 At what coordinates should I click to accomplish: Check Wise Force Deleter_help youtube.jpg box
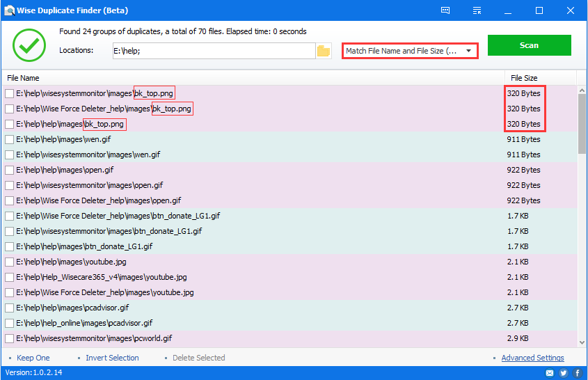9,292
